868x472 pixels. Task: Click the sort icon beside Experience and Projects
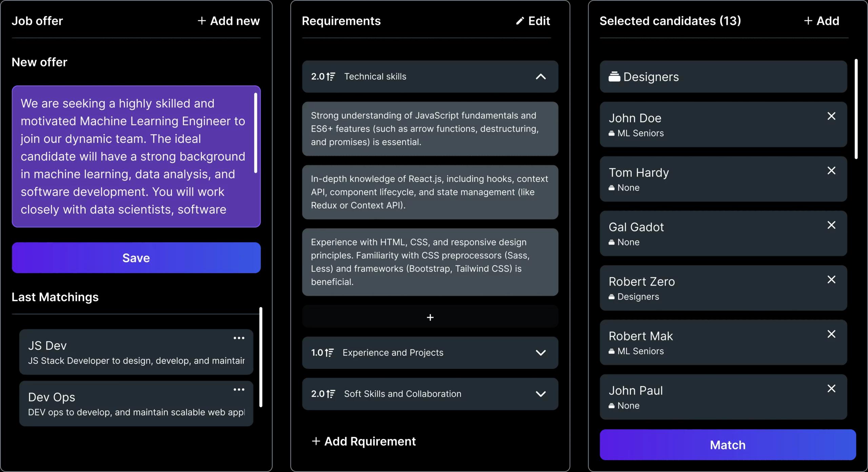[x=329, y=353]
